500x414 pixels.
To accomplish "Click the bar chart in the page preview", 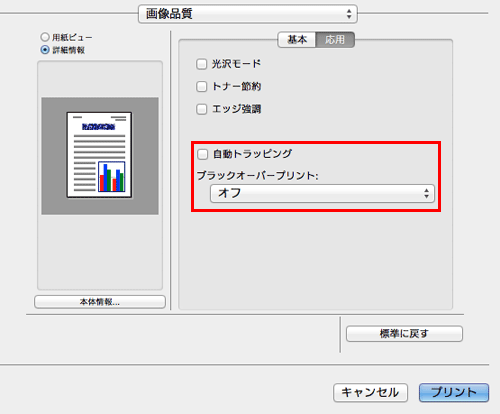I will (x=112, y=177).
